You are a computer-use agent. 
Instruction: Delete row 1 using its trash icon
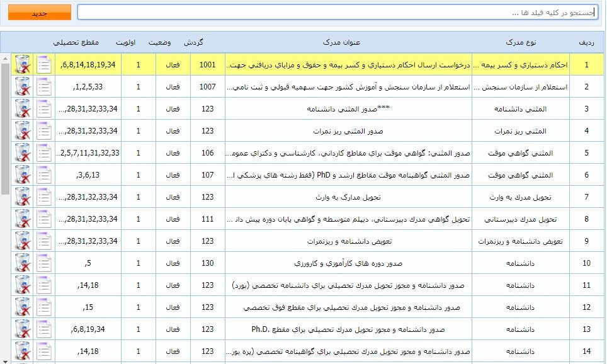pos(23,65)
